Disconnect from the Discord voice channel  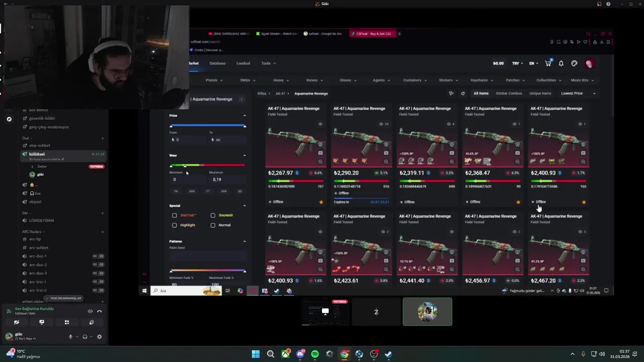tap(99, 311)
